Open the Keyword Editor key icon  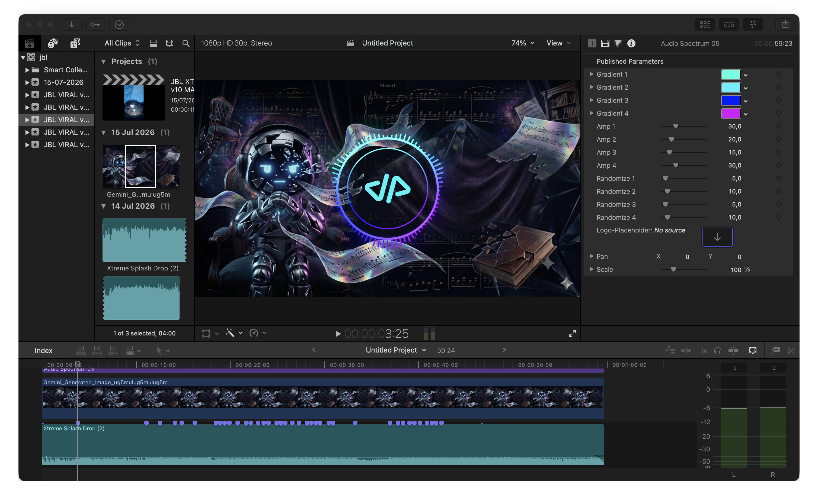point(95,24)
